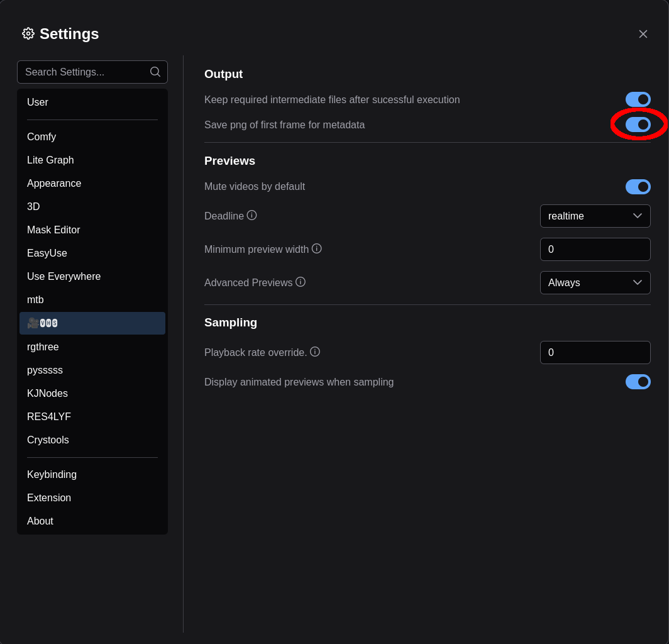This screenshot has width=669, height=644.
Task: Open the Lite Graph settings category
Action: 50,160
